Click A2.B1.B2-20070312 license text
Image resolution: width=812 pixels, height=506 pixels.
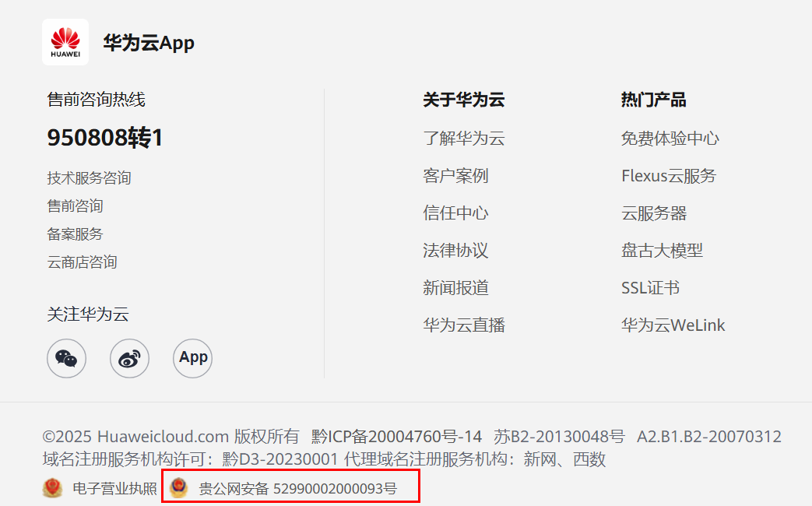(x=708, y=436)
